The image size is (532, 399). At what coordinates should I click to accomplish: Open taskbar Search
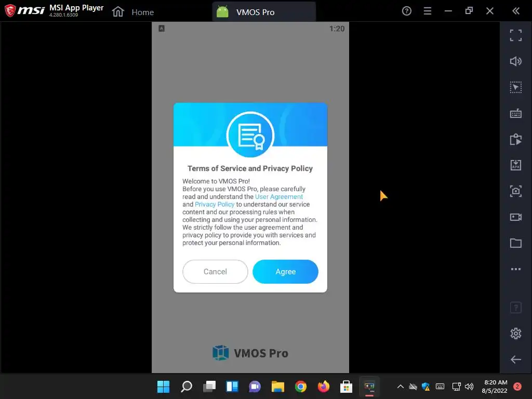(187, 387)
